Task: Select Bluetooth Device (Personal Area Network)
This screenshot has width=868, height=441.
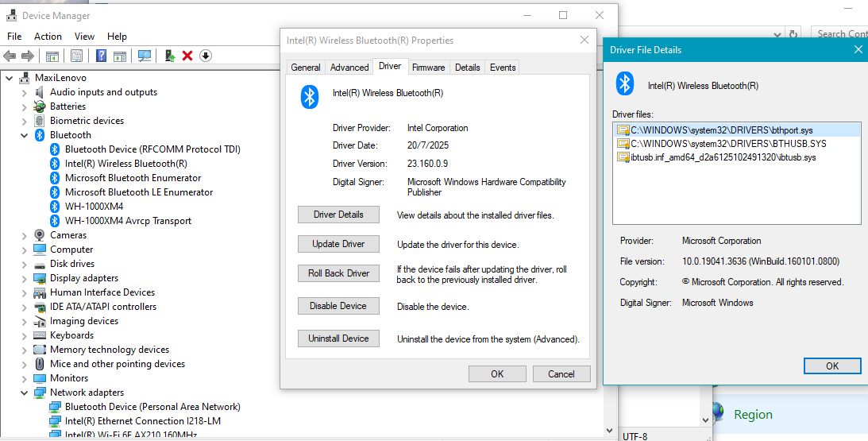Action: 152,407
